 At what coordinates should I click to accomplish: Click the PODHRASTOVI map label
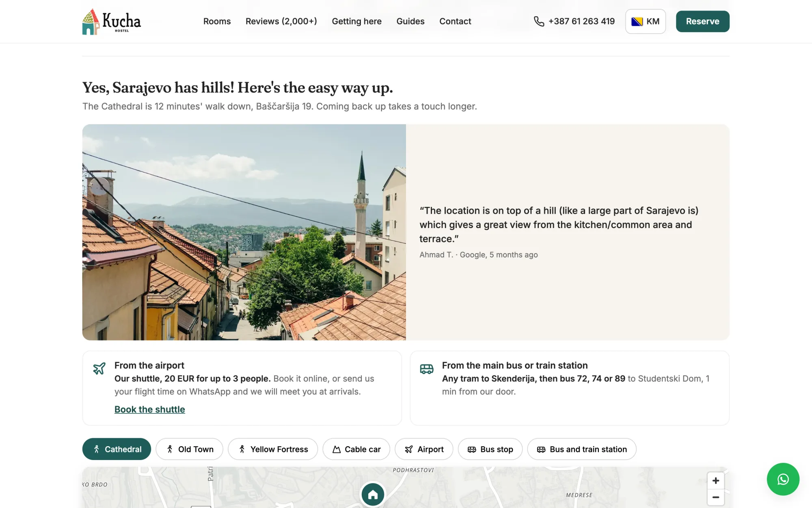click(x=413, y=470)
